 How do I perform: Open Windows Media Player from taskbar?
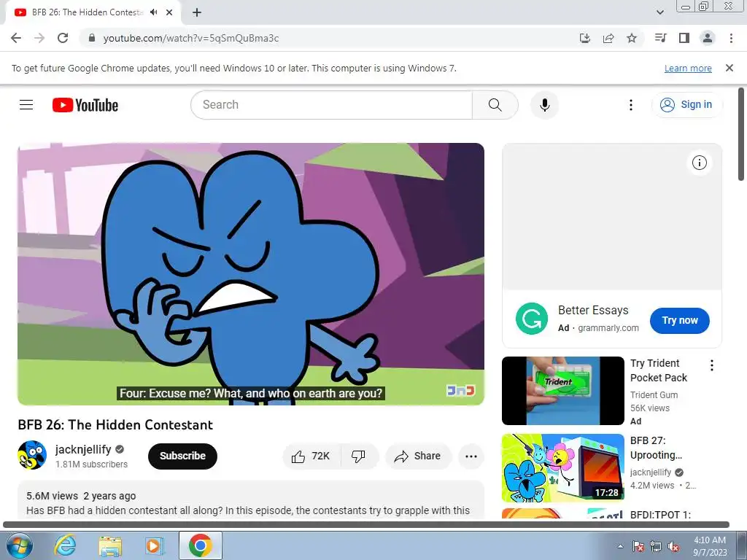click(155, 545)
